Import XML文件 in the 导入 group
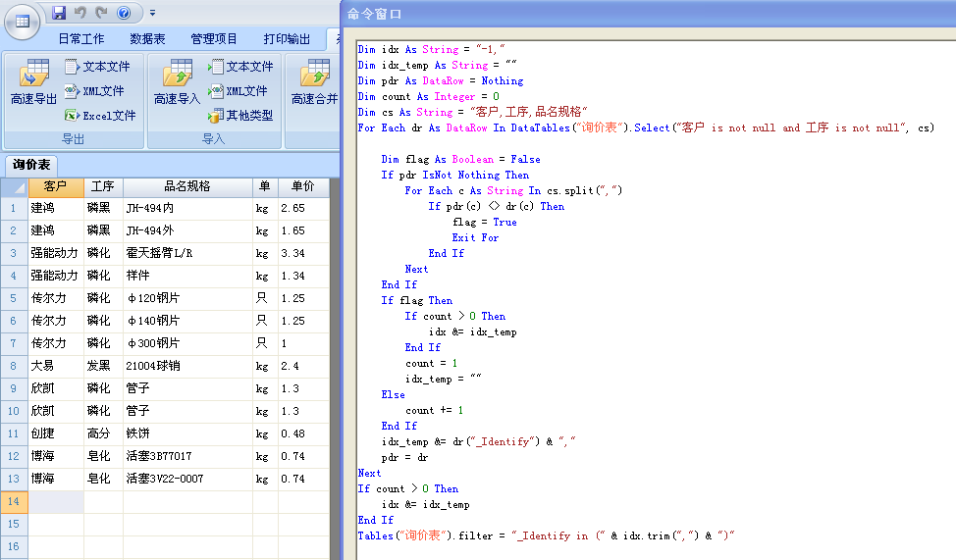Screen dimensions: 956x560 coord(238,91)
